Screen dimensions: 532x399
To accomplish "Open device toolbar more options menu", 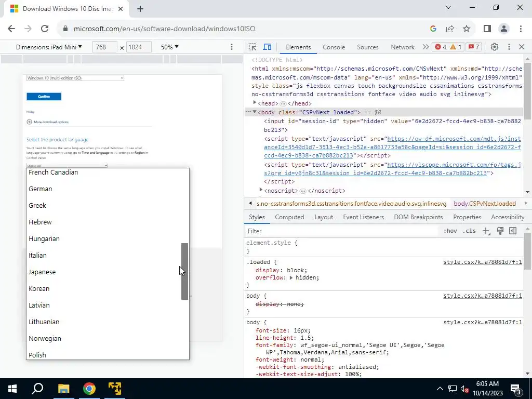I will pyautogui.click(x=232, y=47).
